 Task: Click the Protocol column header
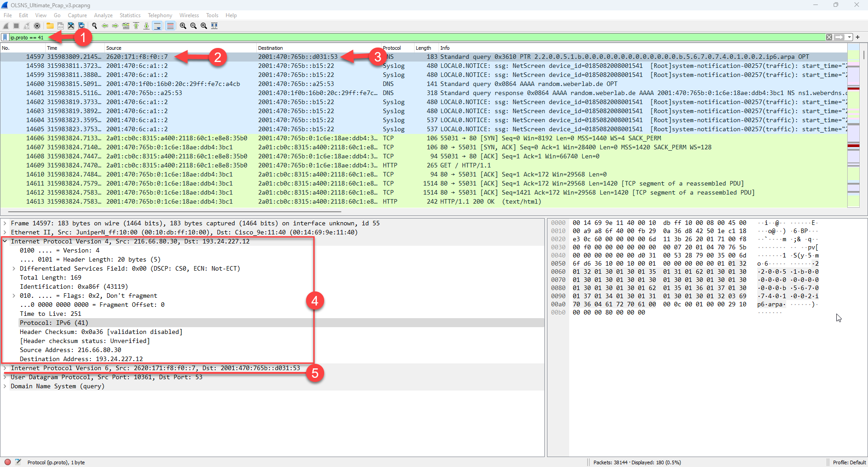pyautogui.click(x=392, y=48)
